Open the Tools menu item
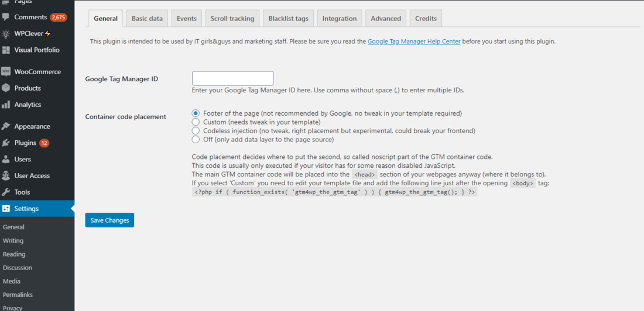644x311 pixels. pos(37,192)
